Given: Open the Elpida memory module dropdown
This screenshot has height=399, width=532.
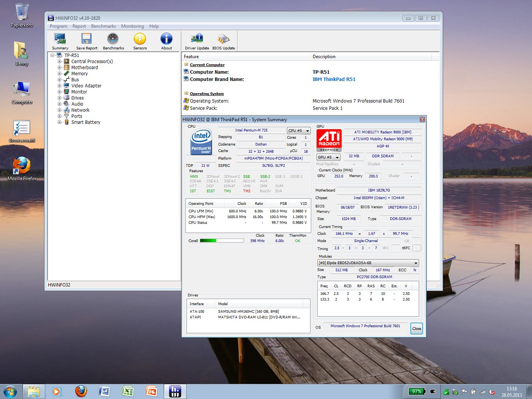Looking at the screenshot, I should [368, 263].
